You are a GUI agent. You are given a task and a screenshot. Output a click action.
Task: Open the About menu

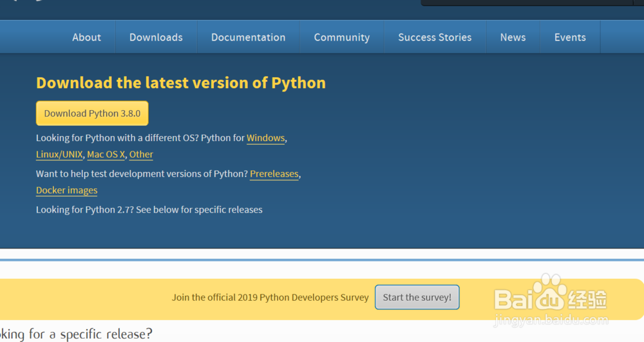click(x=87, y=37)
